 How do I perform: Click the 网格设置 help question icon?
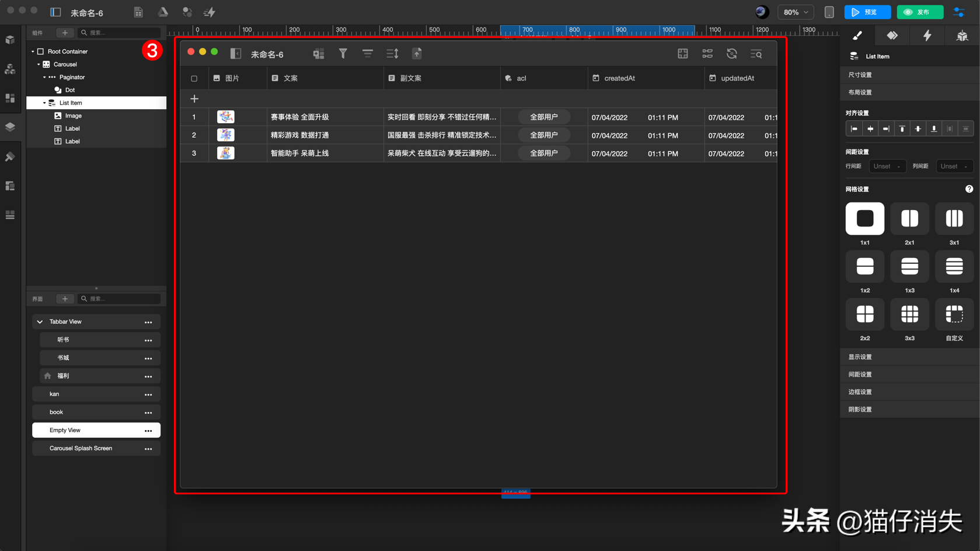tap(969, 189)
